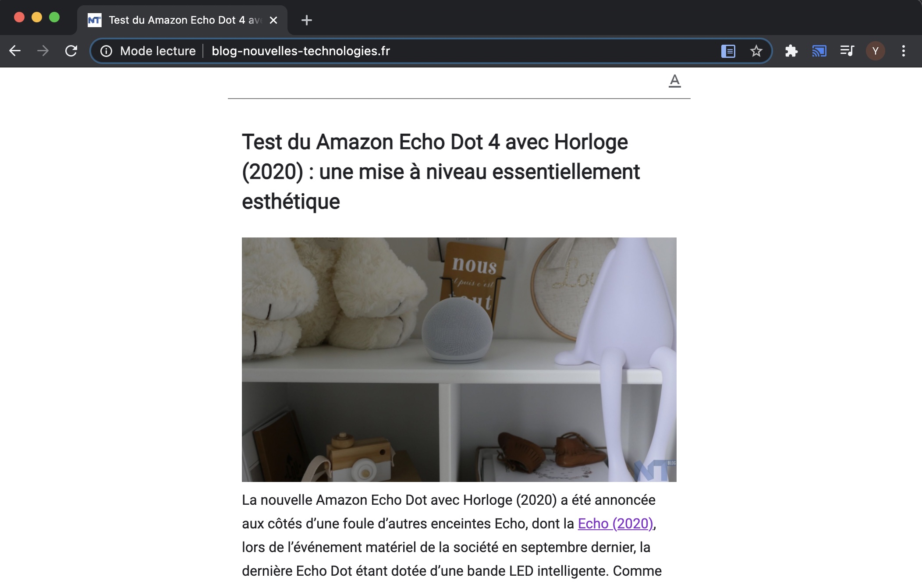This screenshot has height=588, width=922.
Task: Open reader mode text appearance options
Action: click(675, 81)
